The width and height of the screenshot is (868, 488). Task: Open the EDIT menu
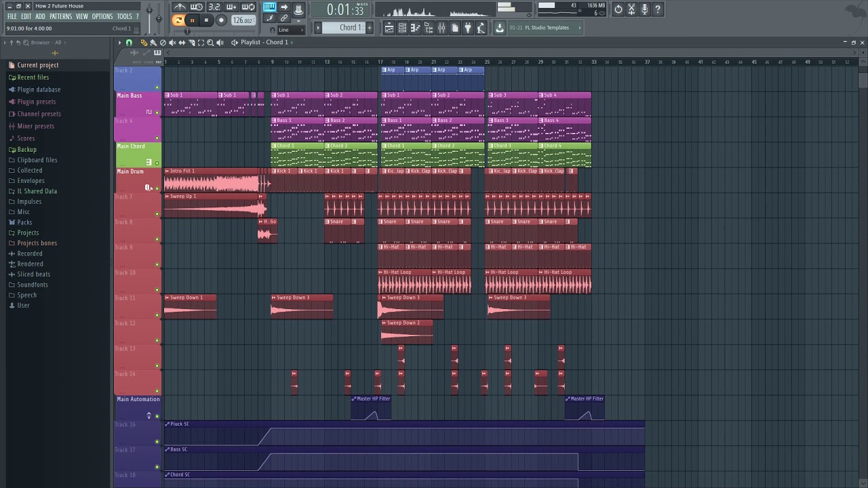pyautogui.click(x=26, y=16)
